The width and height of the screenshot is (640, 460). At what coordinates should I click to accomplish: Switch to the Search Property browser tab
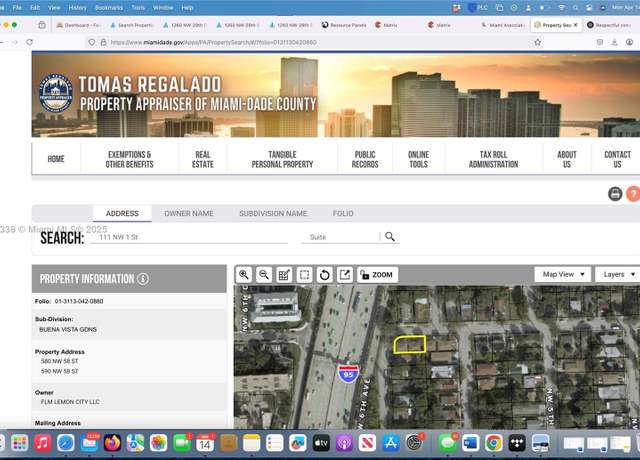131,25
